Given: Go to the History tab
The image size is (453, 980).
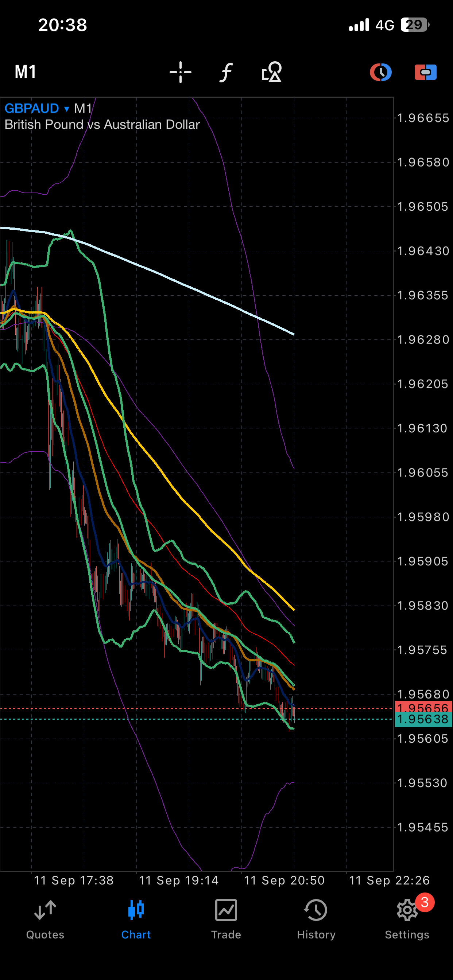Looking at the screenshot, I should [316, 919].
